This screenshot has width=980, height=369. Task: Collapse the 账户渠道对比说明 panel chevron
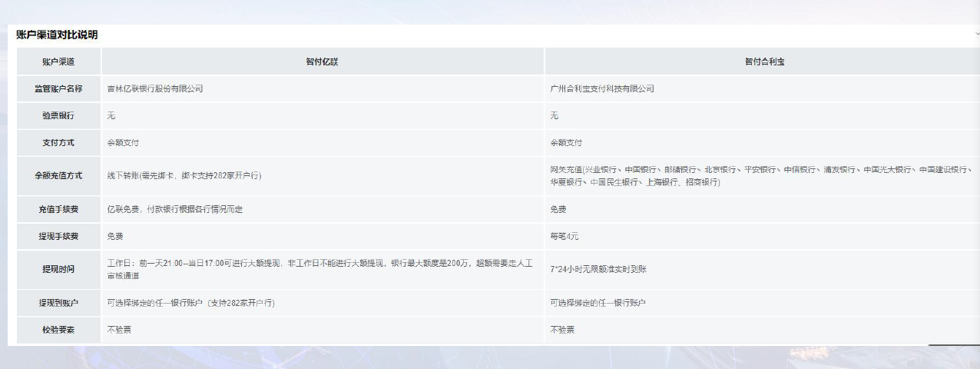[977, 35]
